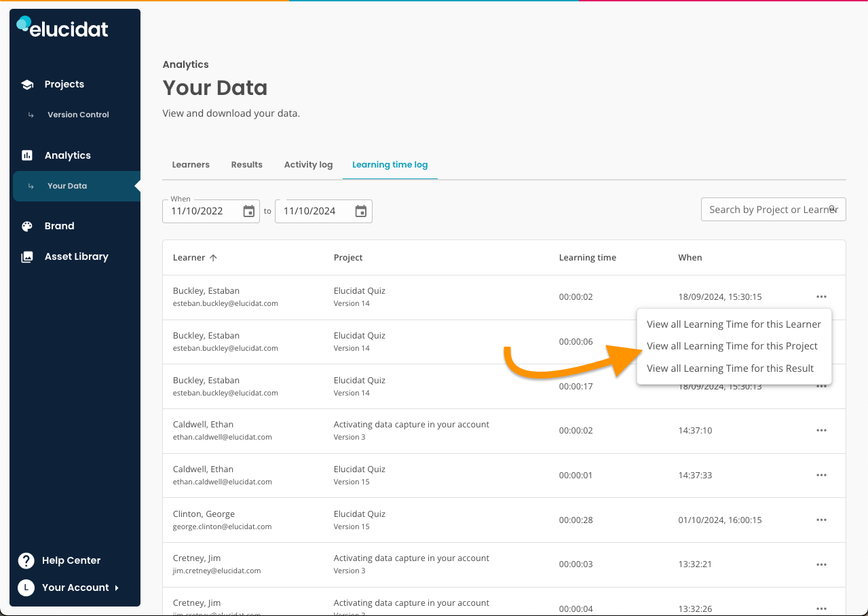Open more options for Caldwell 14:37:33 row
The image size is (868, 616).
tap(821, 475)
